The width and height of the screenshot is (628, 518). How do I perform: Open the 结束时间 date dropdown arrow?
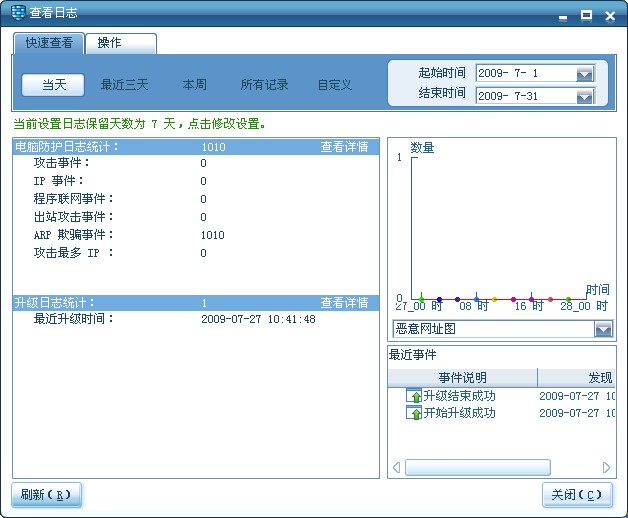585,96
